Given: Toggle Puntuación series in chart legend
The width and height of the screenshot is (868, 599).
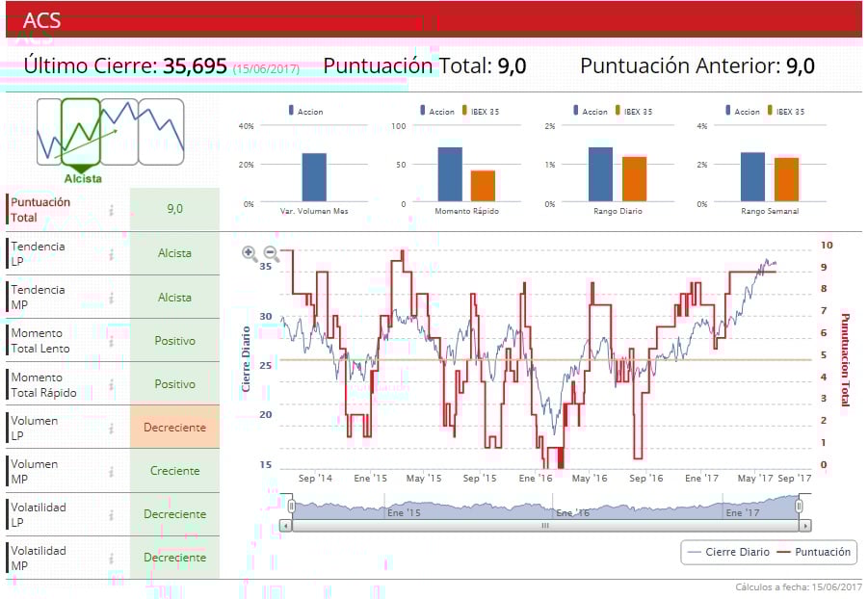Looking at the screenshot, I should coord(814,552).
